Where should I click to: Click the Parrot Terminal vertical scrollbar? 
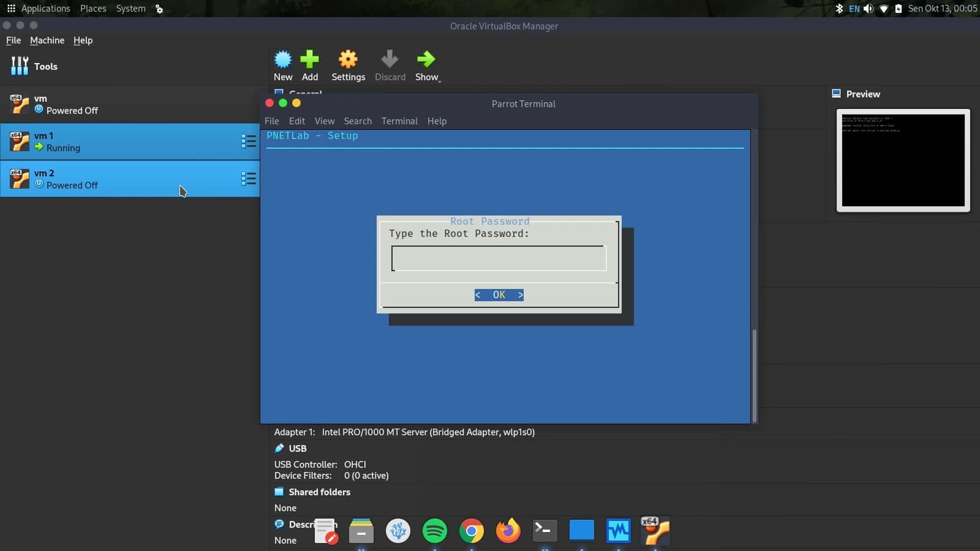point(754,375)
